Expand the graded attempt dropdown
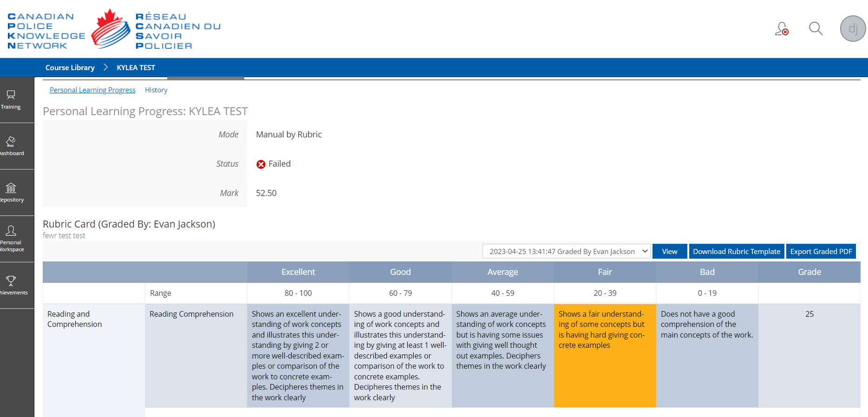This screenshot has width=868, height=417. pos(566,251)
